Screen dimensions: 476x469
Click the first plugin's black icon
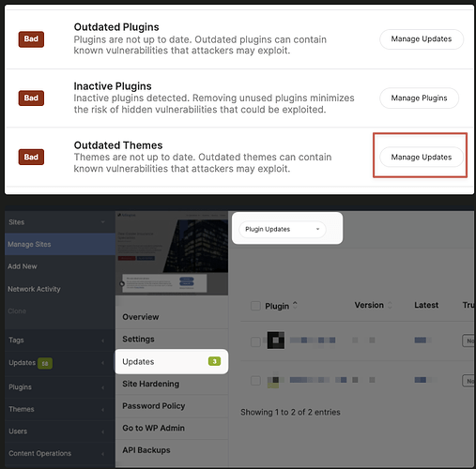click(276, 340)
